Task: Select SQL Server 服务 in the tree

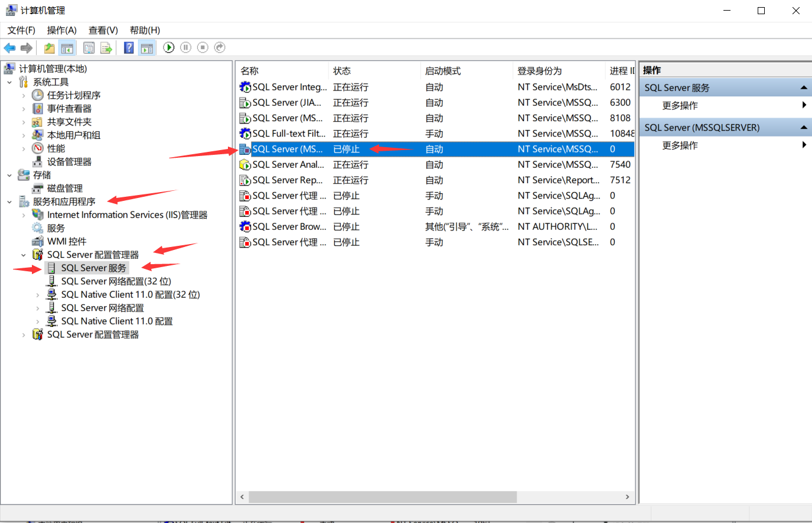Action: coord(93,268)
